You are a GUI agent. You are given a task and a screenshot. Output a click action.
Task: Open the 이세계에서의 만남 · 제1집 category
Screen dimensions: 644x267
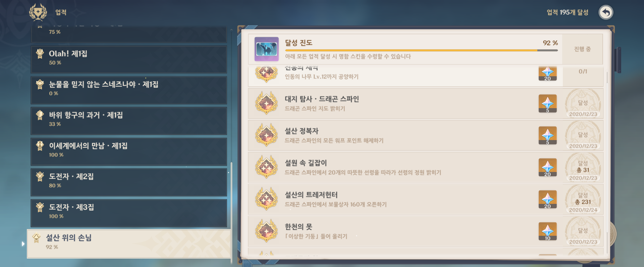(x=129, y=151)
